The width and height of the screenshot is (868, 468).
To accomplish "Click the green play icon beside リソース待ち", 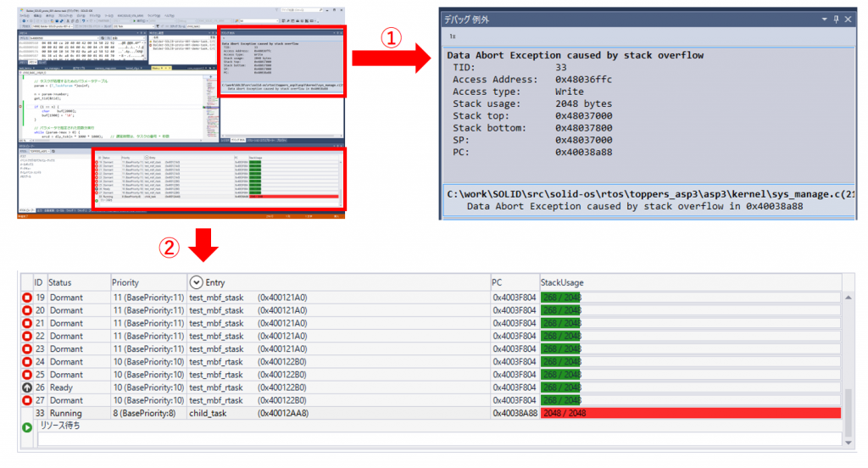I will pos(26,427).
